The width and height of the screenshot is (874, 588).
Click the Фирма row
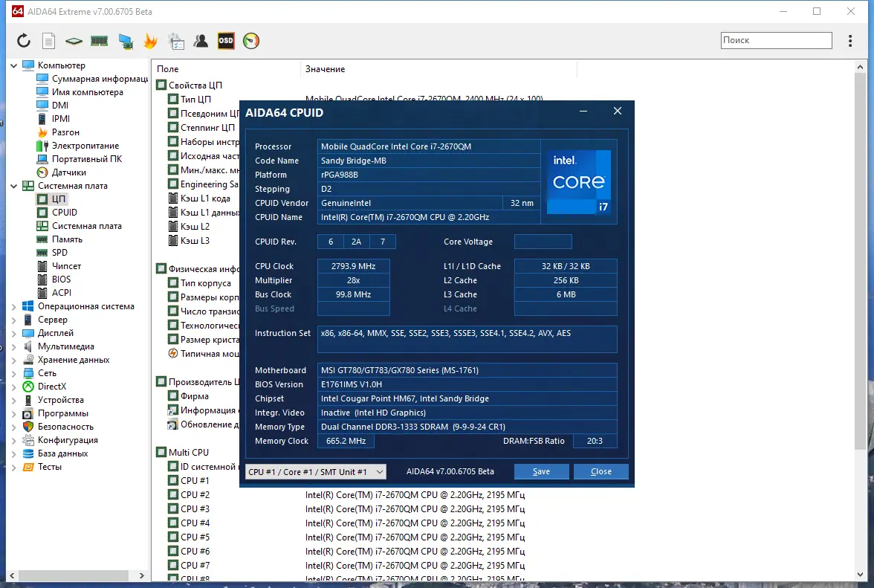pyautogui.click(x=189, y=396)
